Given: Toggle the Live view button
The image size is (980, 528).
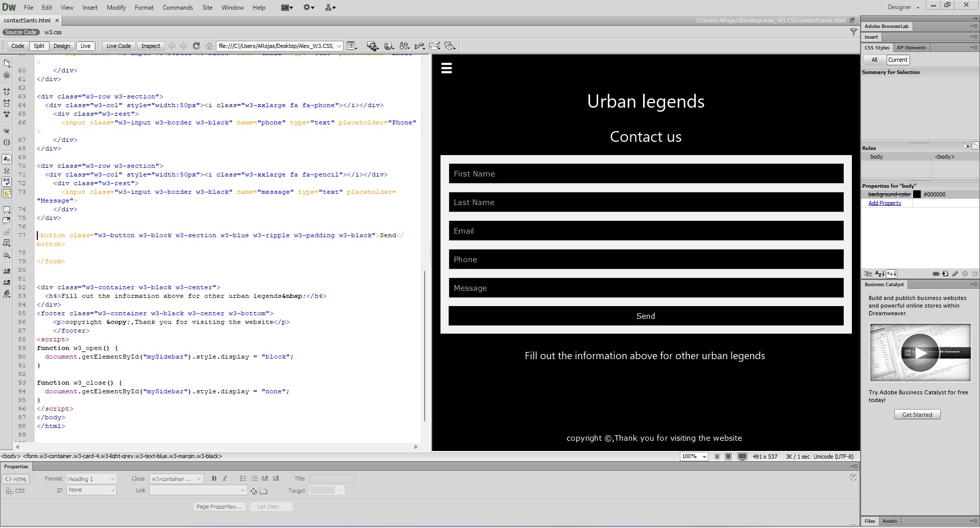Looking at the screenshot, I should pyautogui.click(x=86, y=46).
